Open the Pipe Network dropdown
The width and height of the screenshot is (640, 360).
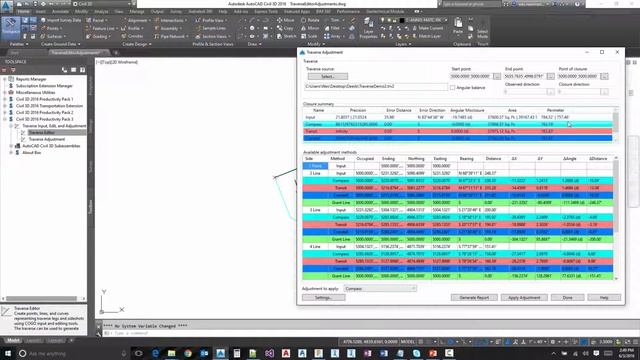pyautogui.click(x=171, y=36)
